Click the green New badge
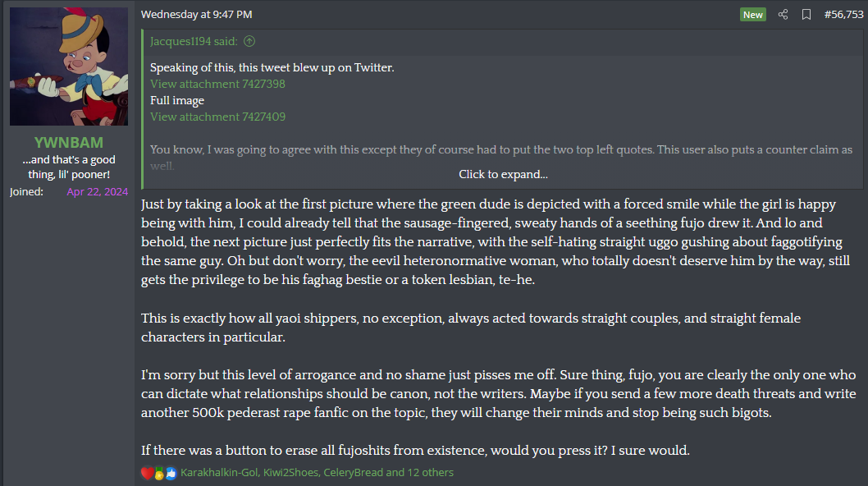This screenshot has width=868, height=486. pyautogui.click(x=752, y=15)
